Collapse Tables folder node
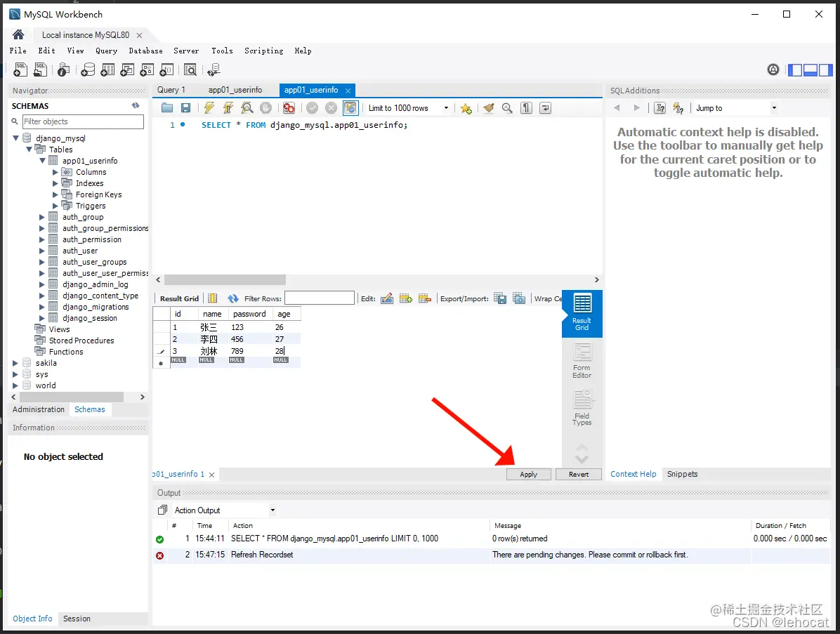 click(29, 150)
